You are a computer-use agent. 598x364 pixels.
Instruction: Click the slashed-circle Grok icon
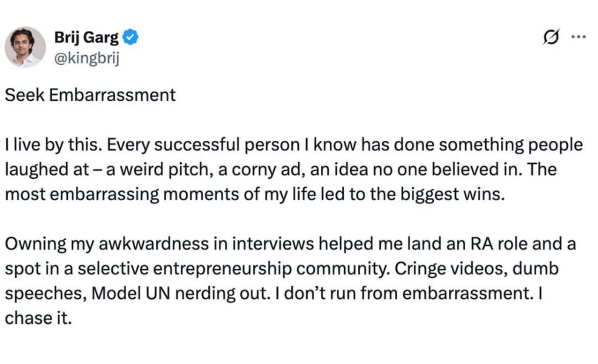tap(551, 38)
